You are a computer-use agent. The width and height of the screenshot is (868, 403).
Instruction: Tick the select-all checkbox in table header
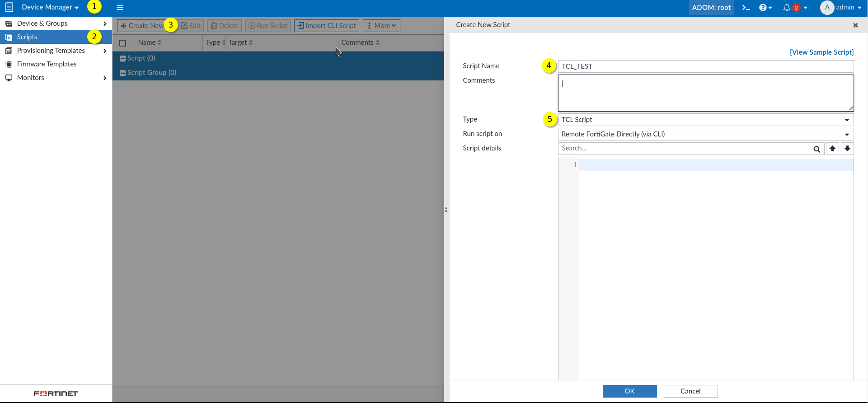(x=123, y=43)
